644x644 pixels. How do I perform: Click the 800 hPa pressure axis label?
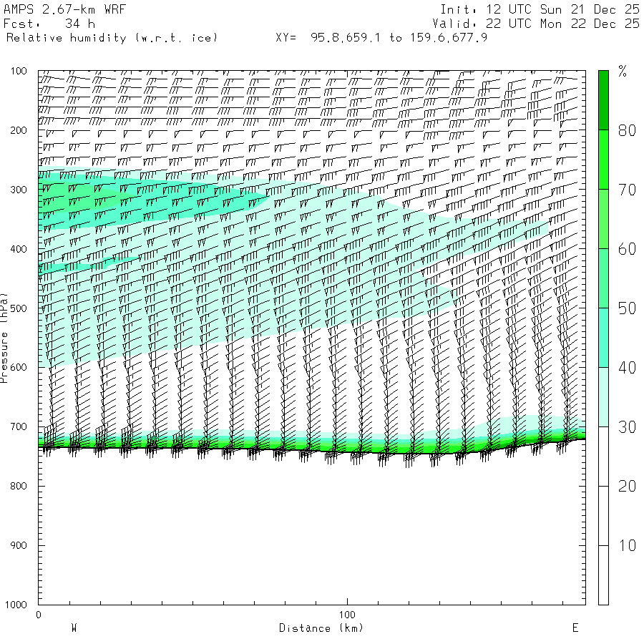coord(19,486)
